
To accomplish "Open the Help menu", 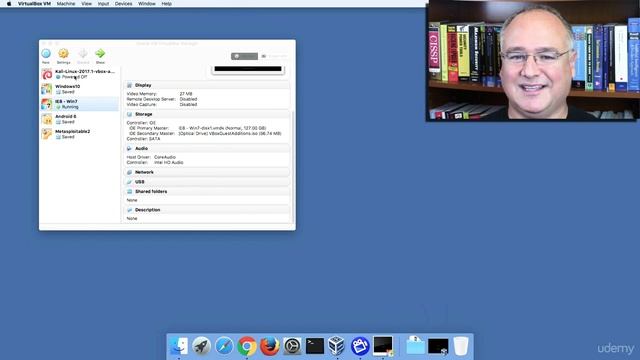I will [167, 4].
